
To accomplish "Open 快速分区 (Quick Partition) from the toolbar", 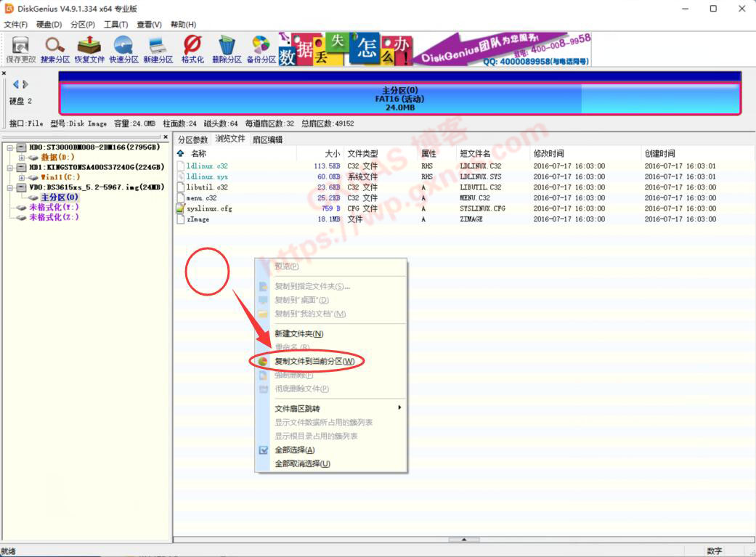I will pos(123,49).
